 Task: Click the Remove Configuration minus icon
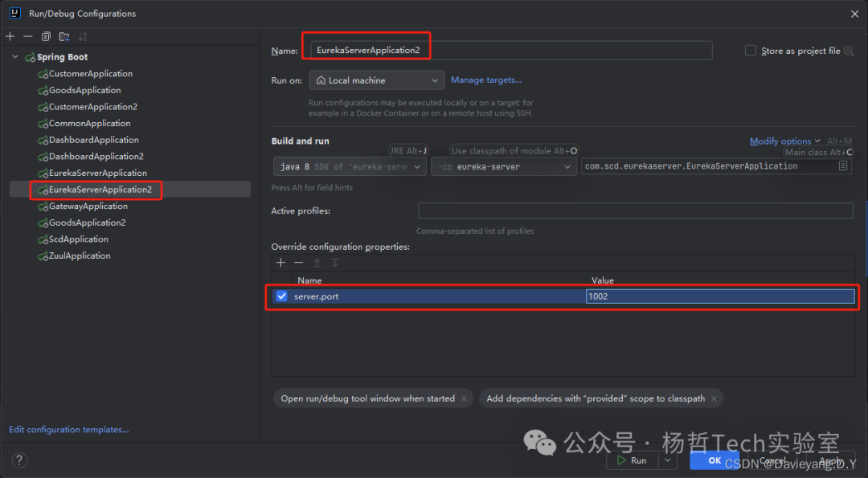coord(28,36)
